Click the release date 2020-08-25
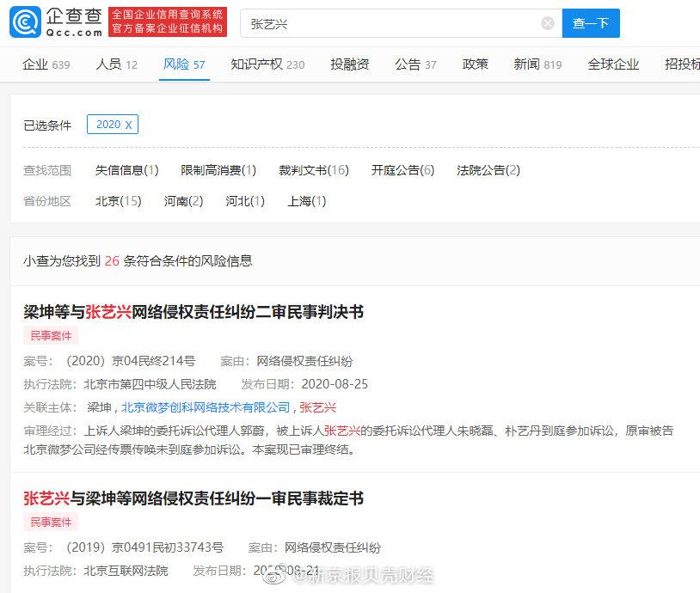 point(335,384)
